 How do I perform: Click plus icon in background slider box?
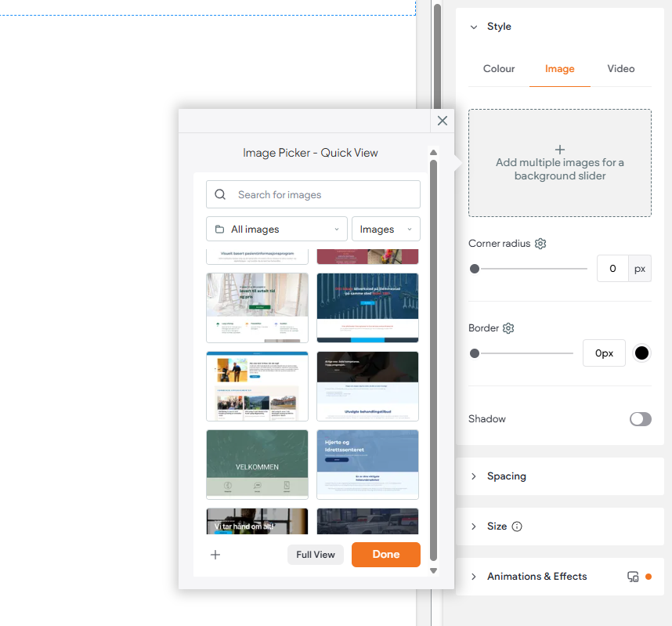(560, 150)
